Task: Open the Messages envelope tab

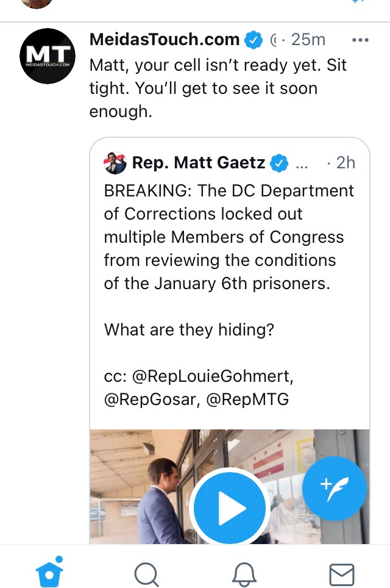Action: coord(341,573)
